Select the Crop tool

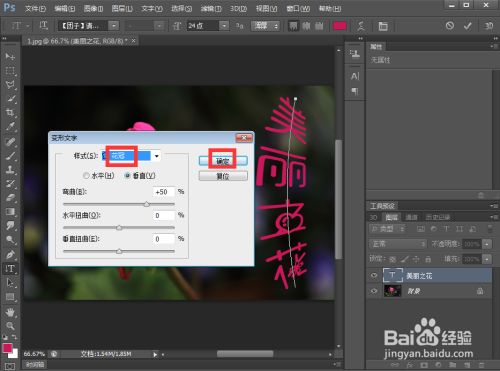point(10,113)
